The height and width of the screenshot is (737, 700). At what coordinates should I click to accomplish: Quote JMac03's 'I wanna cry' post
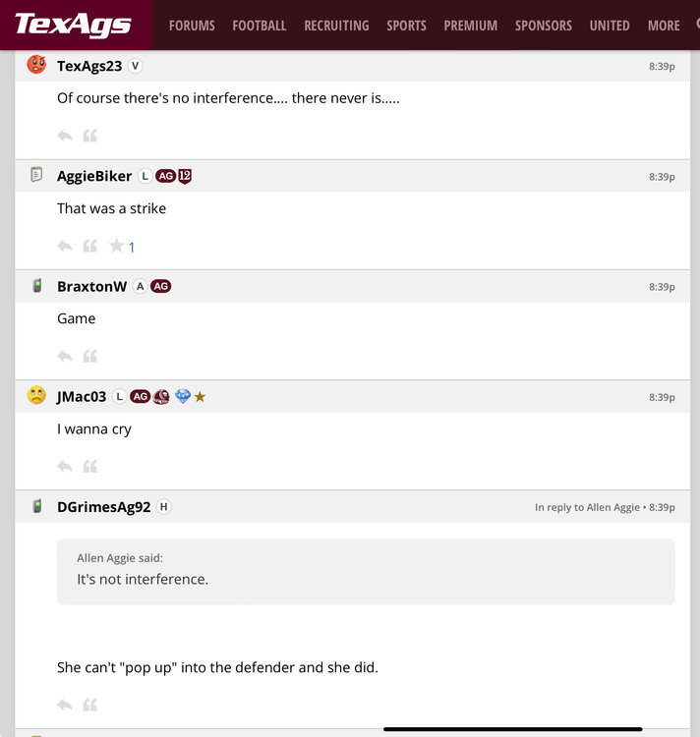click(89, 466)
